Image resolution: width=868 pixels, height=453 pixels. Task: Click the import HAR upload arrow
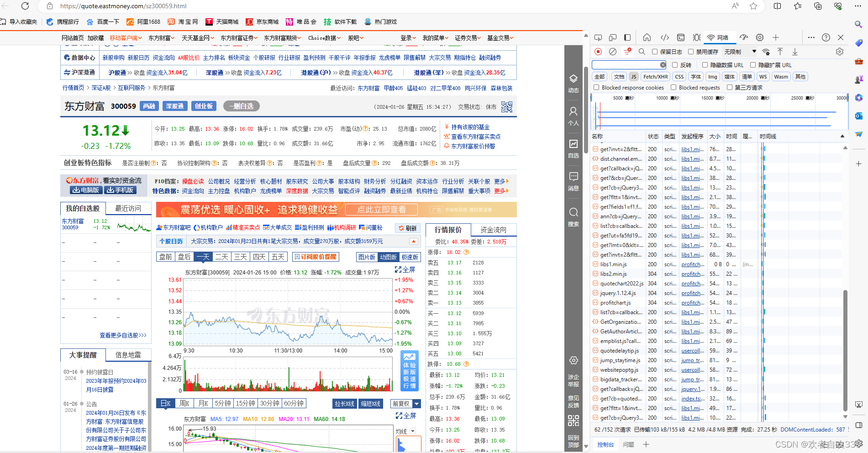tap(780, 52)
